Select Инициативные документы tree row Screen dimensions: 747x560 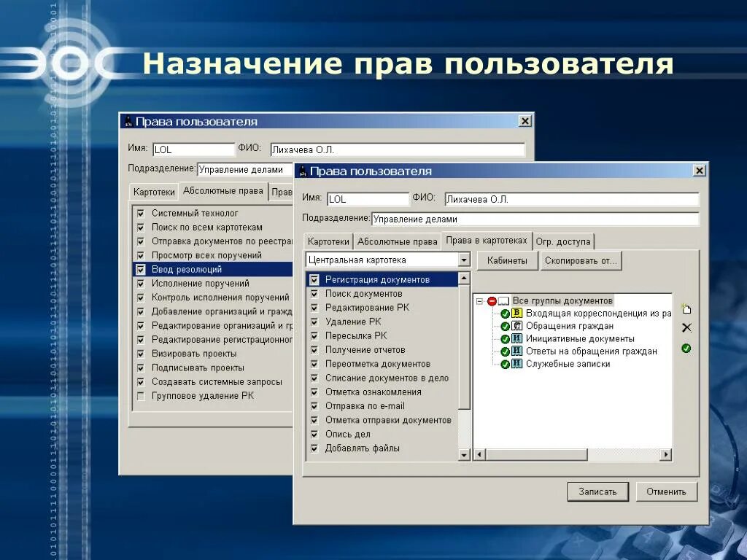[x=580, y=339]
